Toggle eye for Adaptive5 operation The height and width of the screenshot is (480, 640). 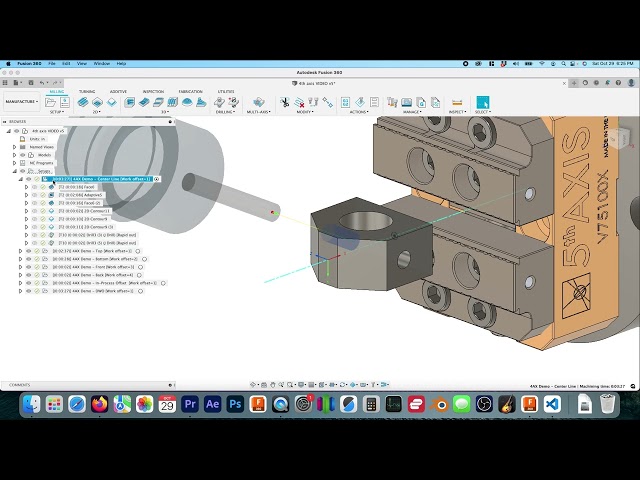tap(35, 195)
